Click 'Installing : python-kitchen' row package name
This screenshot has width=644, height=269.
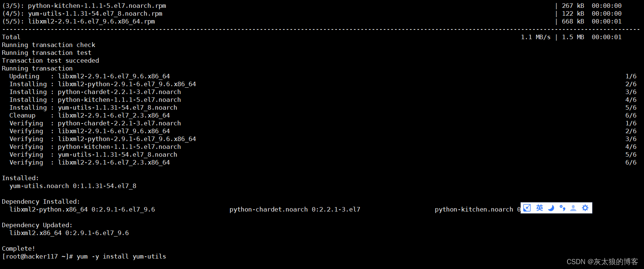pos(119,100)
